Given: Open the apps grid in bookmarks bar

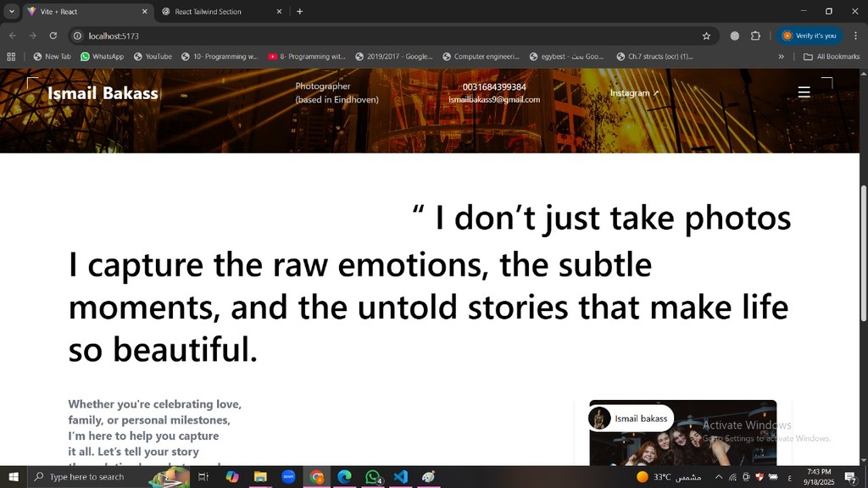Looking at the screenshot, I should (x=11, y=57).
